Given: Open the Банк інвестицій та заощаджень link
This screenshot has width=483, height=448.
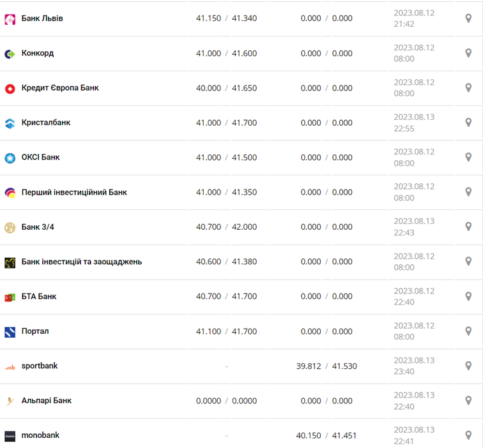Looking at the screenshot, I should point(82,262).
